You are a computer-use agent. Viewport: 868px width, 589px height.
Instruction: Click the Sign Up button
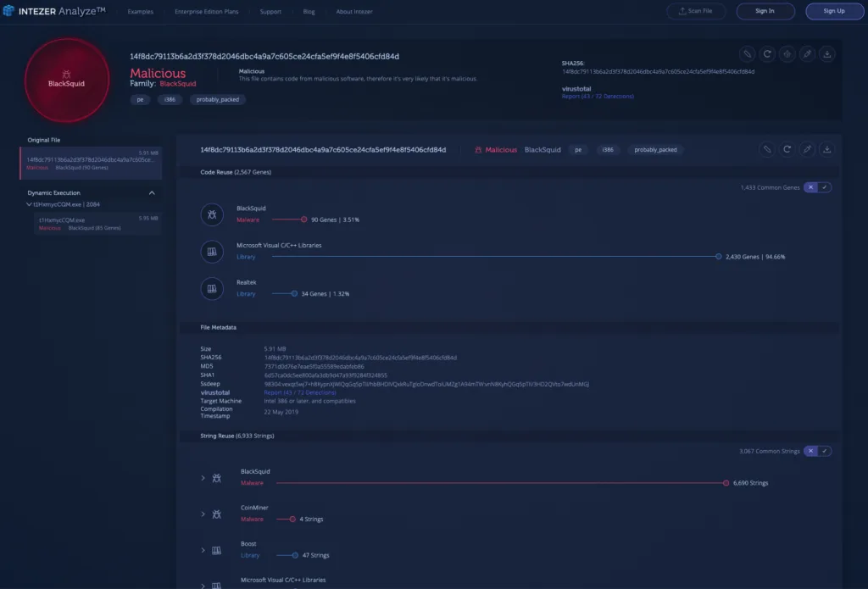tap(834, 11)
